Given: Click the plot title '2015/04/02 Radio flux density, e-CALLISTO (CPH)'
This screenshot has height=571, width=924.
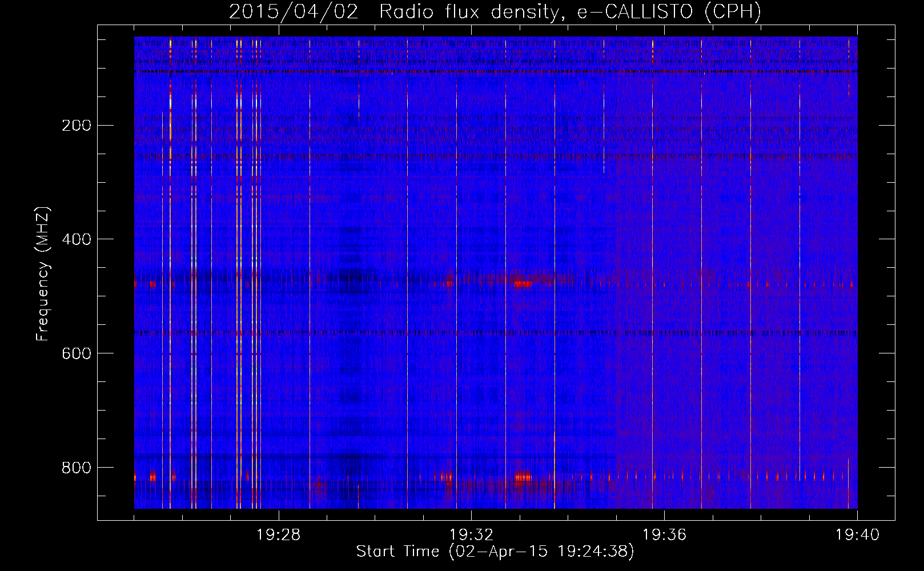Looking at the screenshot, I should point(495,11).
